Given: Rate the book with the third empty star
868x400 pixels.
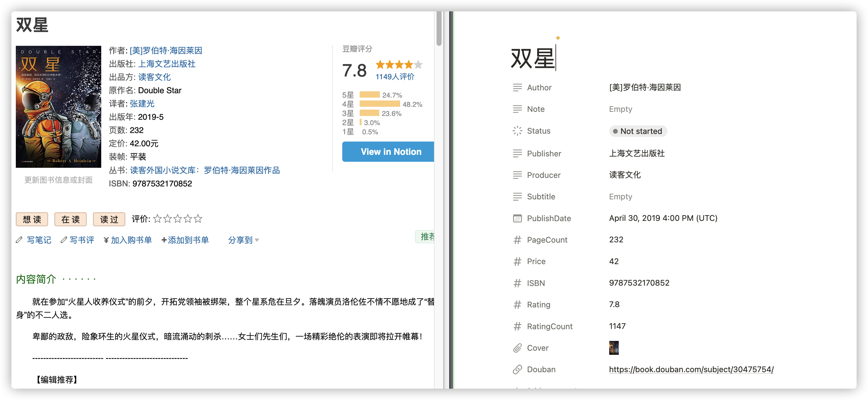Looking at the screenshot, I should [177, 219].
